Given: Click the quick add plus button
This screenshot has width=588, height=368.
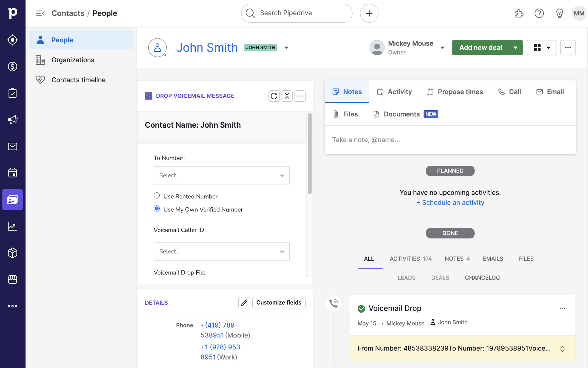Looking at the screenshot, I should (x=369, y=13).
